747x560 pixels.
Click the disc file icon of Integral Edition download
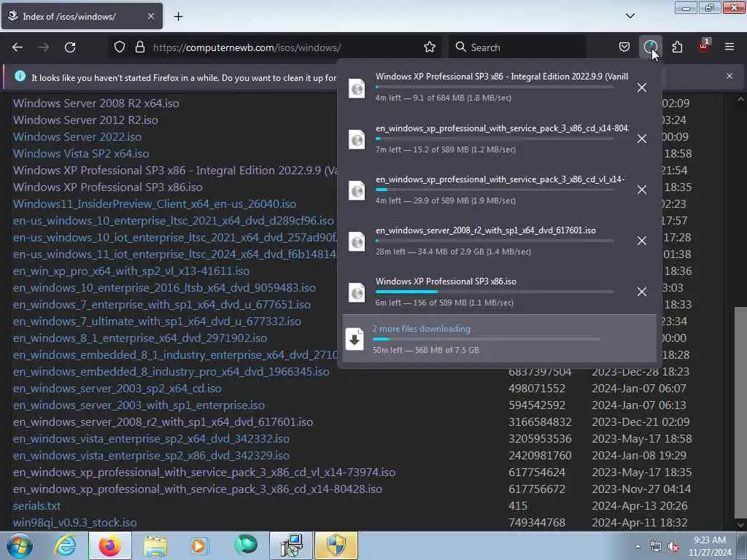tap(357, 88)
